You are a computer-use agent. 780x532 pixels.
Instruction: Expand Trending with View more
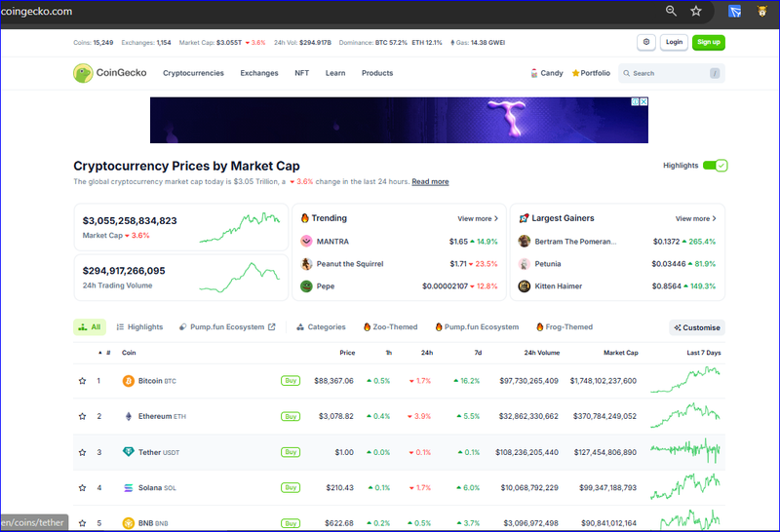(x=478, y=218)
